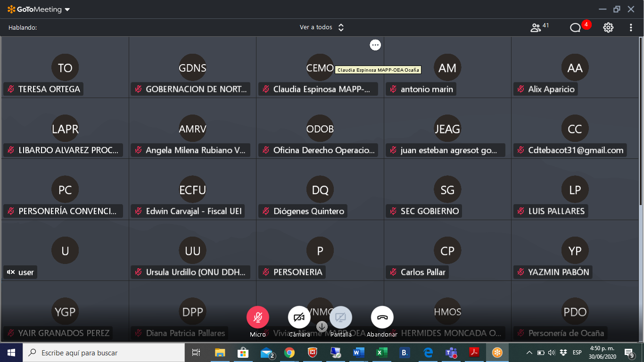Click the down arrow below the camera control

[x=322, y=326]
